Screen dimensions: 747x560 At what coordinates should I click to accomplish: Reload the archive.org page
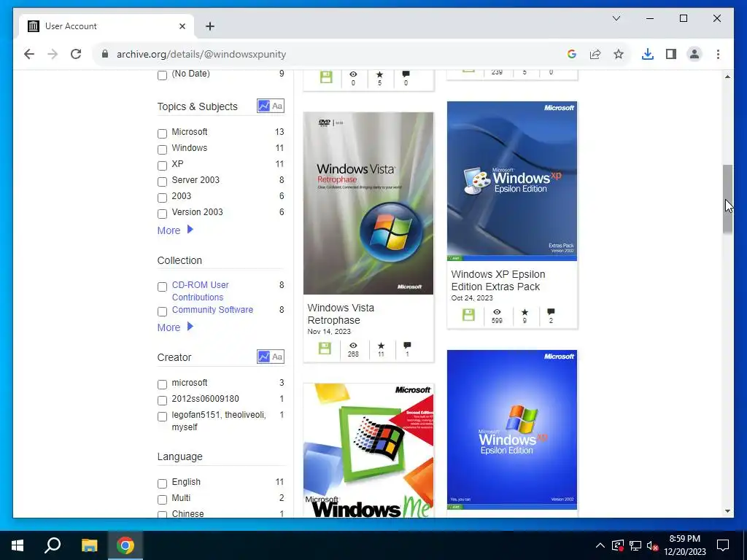[x=76, y=54]
